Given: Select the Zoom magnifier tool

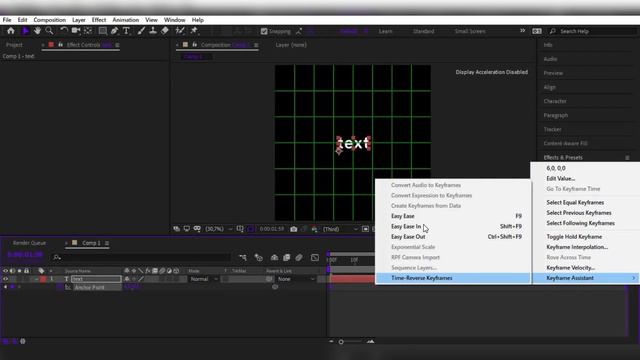Looking at the screenshot, I should (49, 31).
